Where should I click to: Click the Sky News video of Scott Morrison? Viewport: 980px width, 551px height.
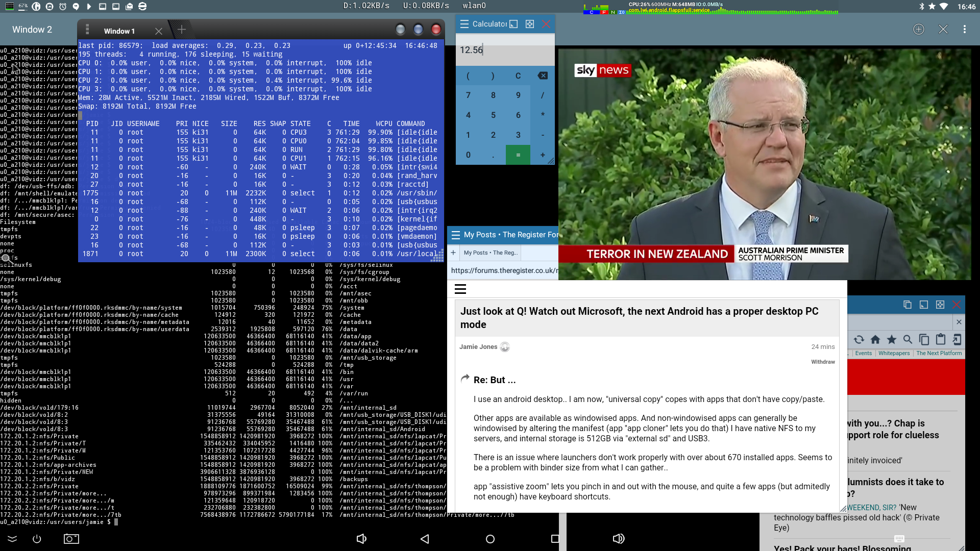(x=764, y=164)
